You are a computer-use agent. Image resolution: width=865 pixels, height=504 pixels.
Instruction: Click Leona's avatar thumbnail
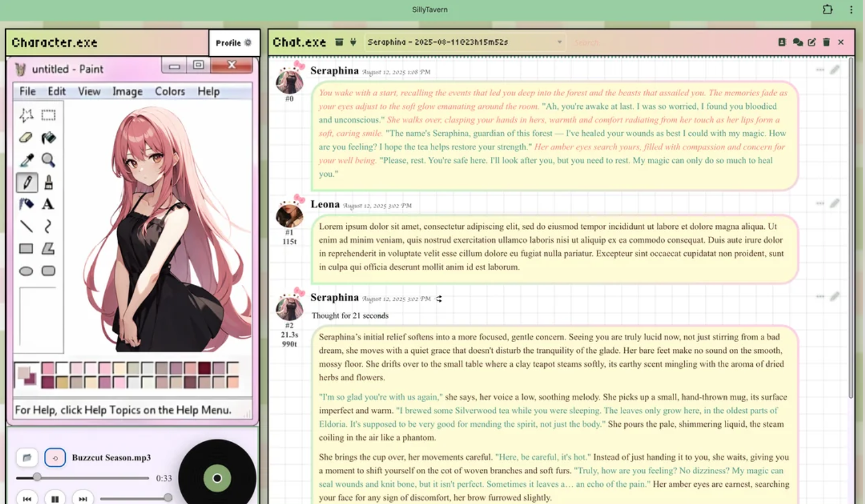289,215
